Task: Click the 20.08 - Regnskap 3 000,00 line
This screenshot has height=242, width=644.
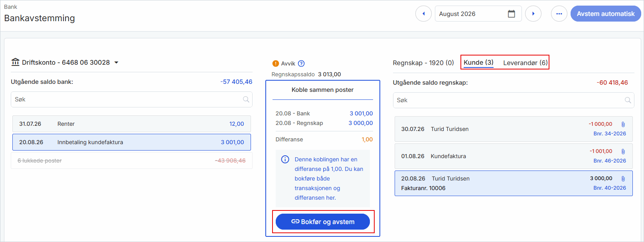Action: pos(324,123)
